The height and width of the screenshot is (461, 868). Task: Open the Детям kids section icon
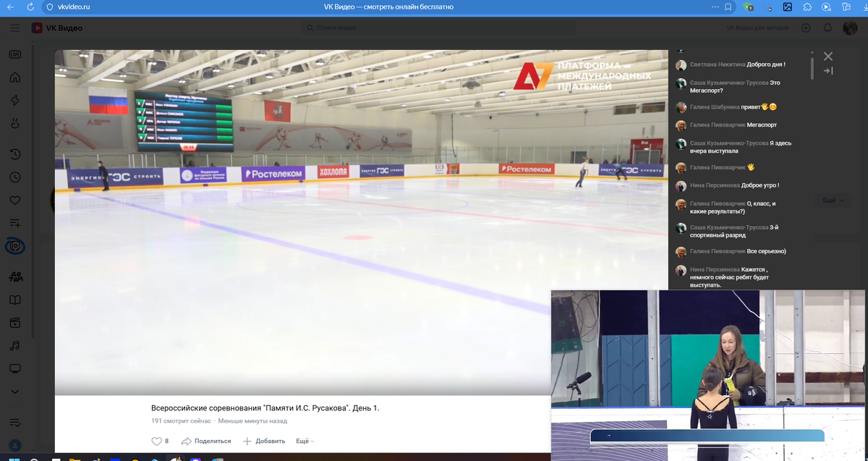14,276
